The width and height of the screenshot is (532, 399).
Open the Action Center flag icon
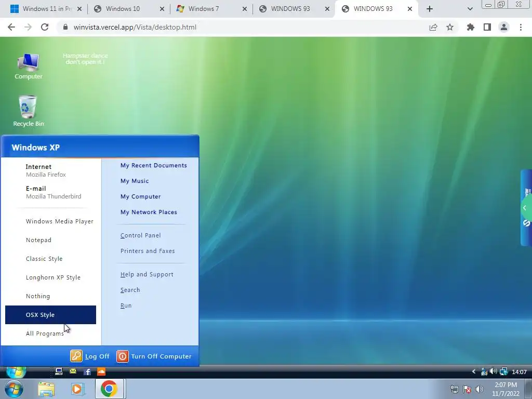pyautogui.click(x=467, y=389)
